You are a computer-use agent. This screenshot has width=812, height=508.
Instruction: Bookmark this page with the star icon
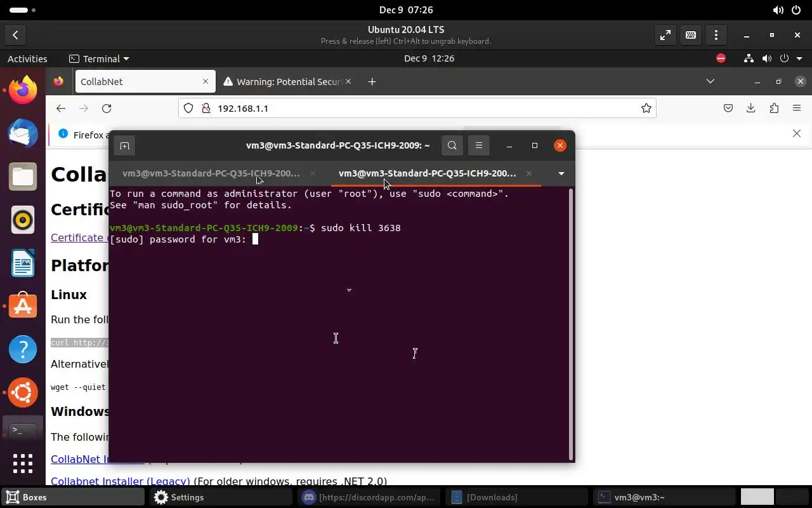pyautogui.click(x=646, y=109)
